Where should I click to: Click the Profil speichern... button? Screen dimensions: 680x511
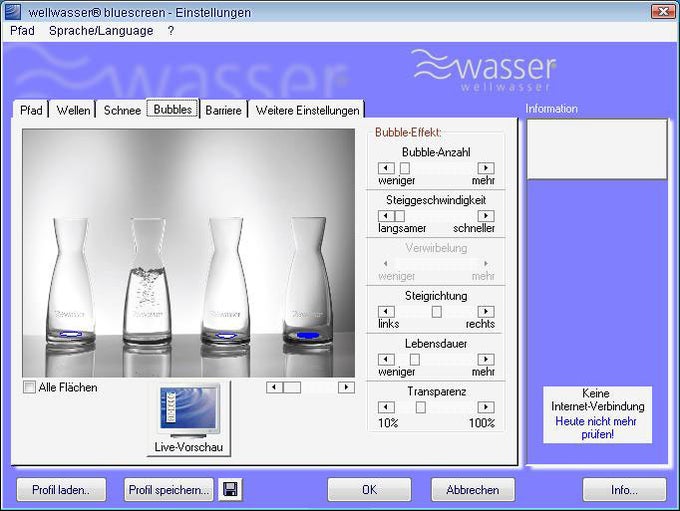pyautogui.click(x=169, y=490)
